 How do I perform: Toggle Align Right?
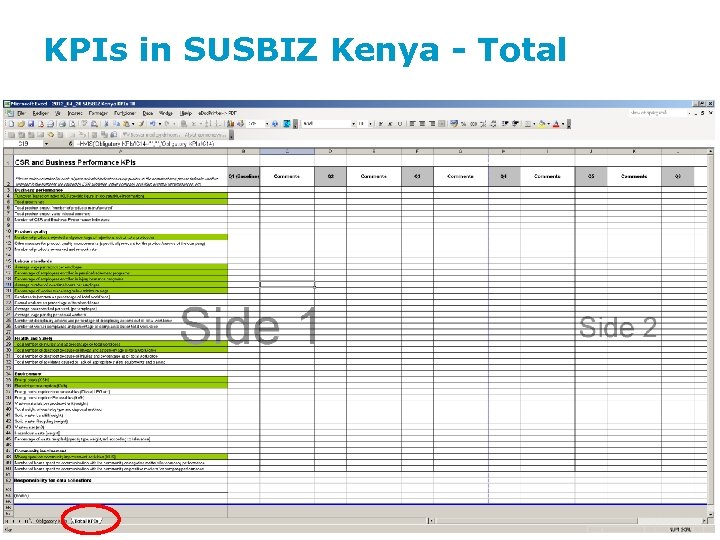pos(432,124)
